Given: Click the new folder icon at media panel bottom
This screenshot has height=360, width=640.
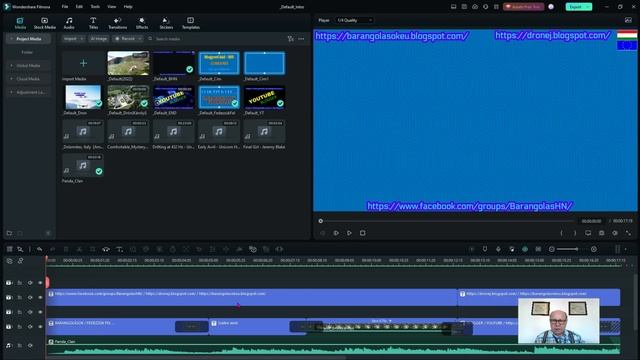Looking at the screenshot, I should tap(9, 233).
